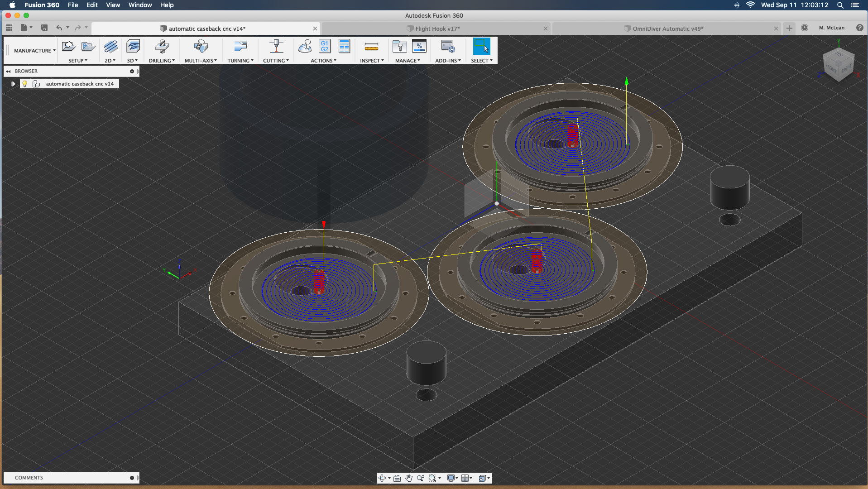Open the Drilling operation tool

click(x=162, y=47)
